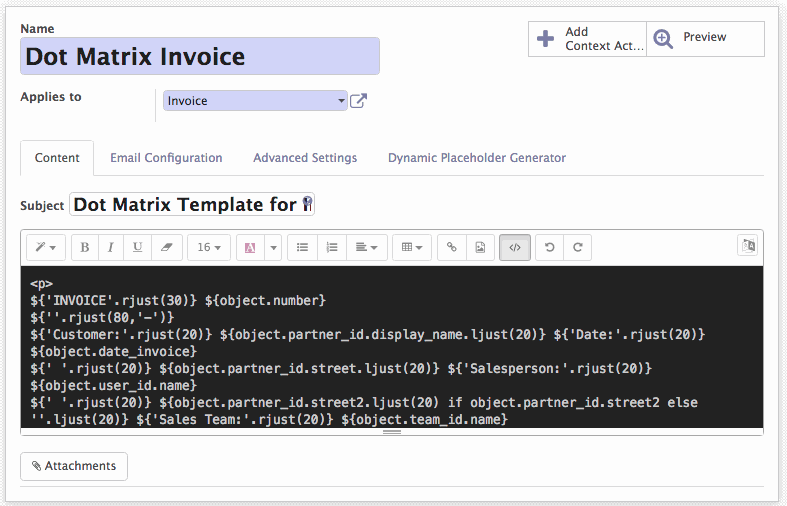
Task: Click the opening <p> tag in code
Action: pos(41,284)
